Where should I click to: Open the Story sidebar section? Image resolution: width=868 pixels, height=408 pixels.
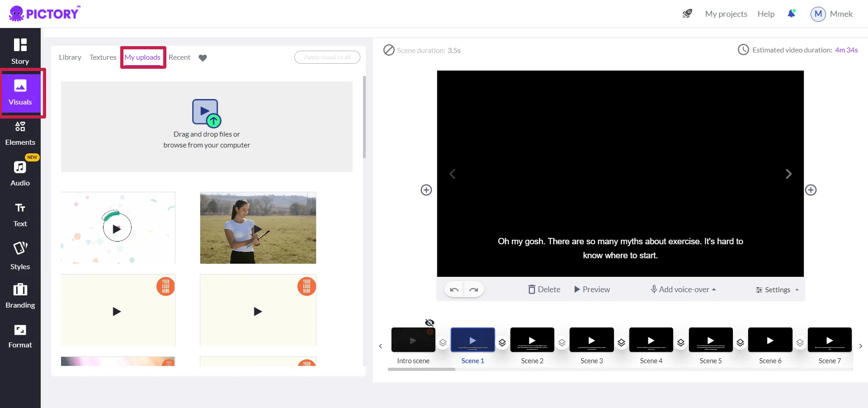[20, 51]
